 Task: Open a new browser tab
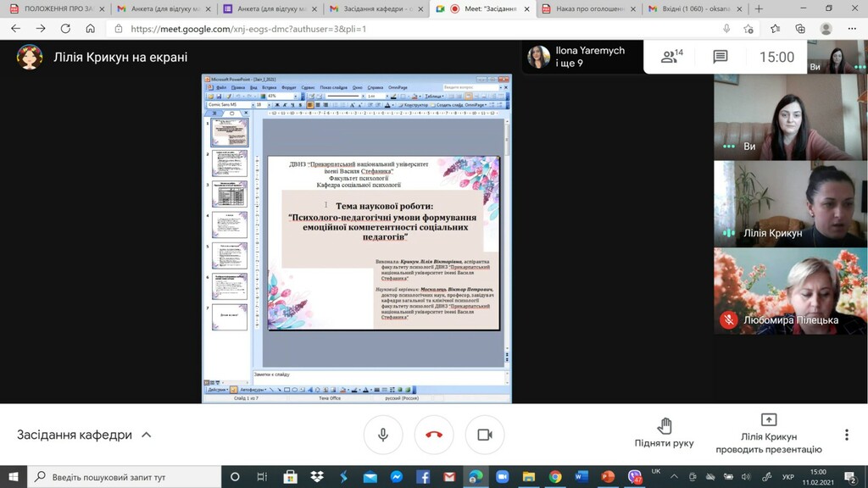tap(759, 8)
